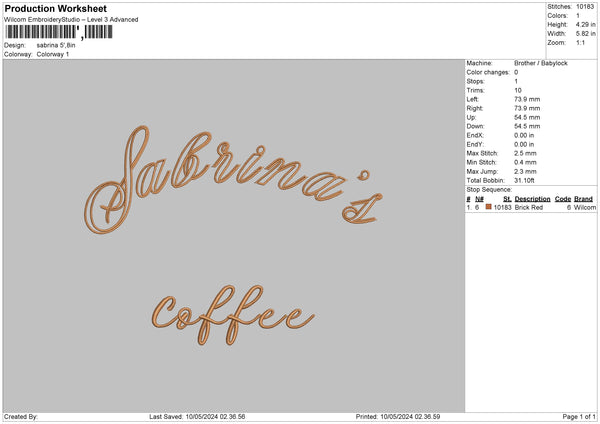Click the Brick Red color swatch
Viewport: 600px width, 424px height.
pos(489,207)
